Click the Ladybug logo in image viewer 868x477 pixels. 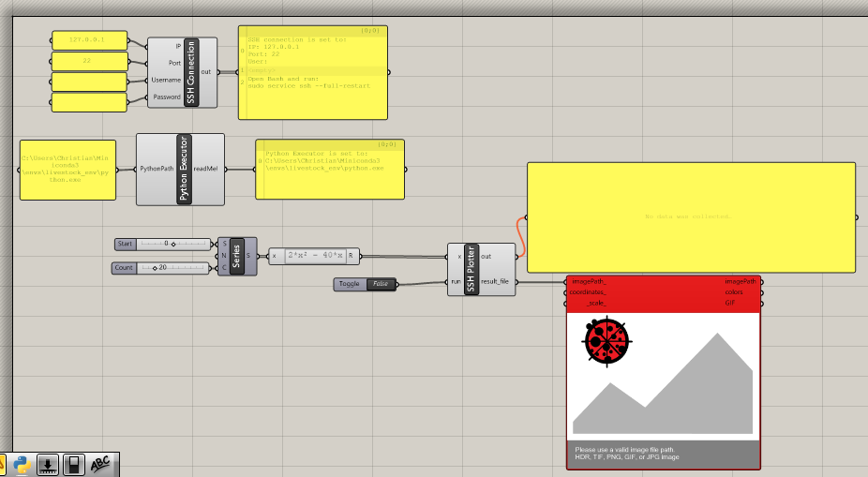(606, 341)
